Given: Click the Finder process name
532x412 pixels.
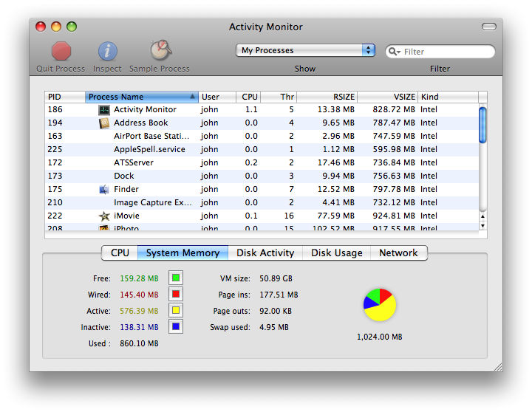Looking at the screenshot, I should (126, 189).
